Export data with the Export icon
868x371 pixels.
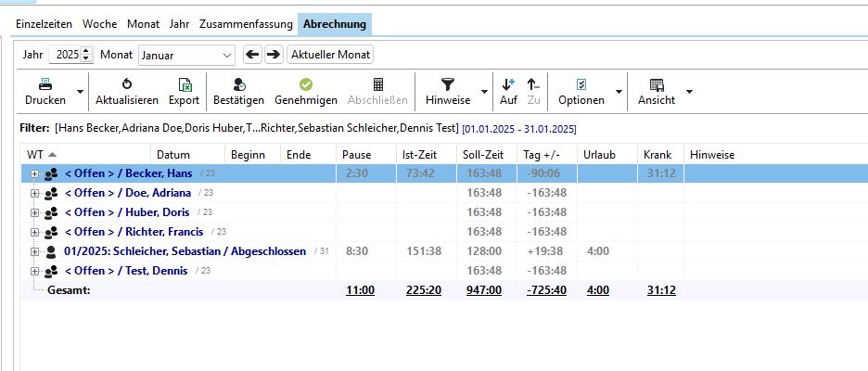tap(184, 84)
